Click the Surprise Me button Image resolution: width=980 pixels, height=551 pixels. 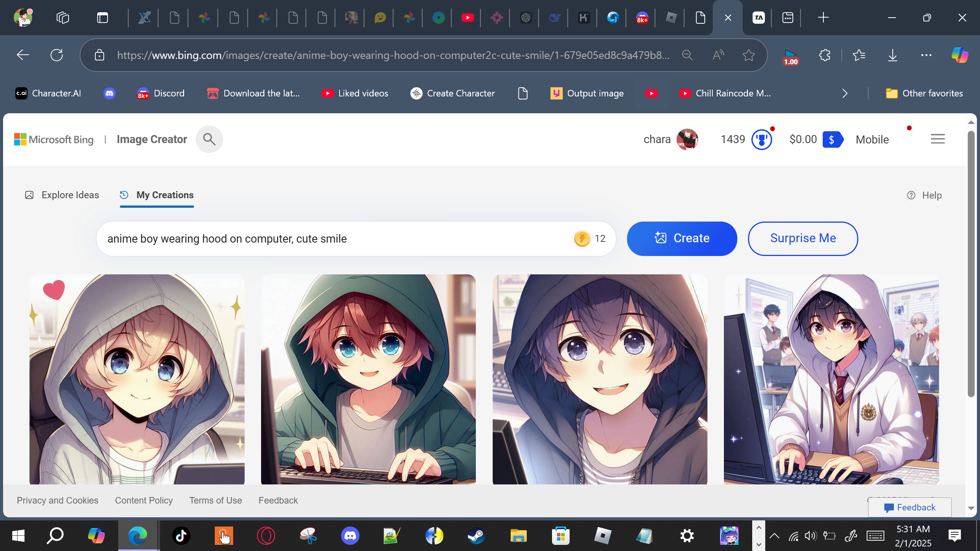[x=803, y=238]
